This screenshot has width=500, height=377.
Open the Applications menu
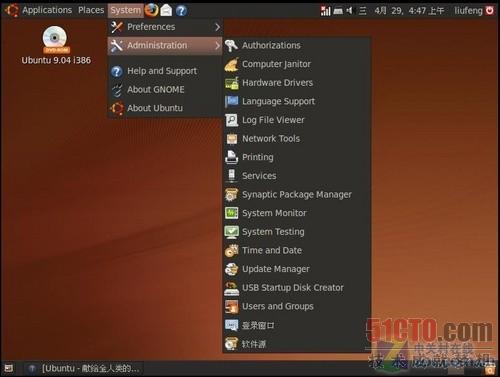pyautogui.click(x=47, y=10)
